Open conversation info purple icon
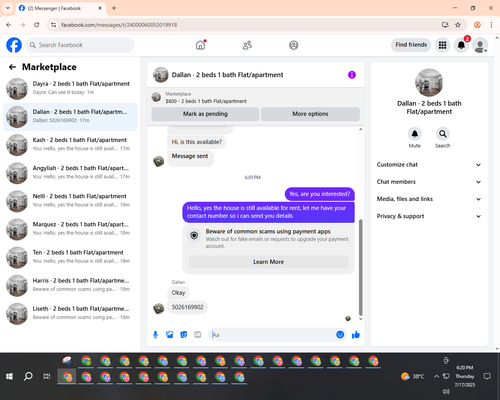Image resolution: width=500 pixels, height=400 pixels. click(x=352, y=75)
